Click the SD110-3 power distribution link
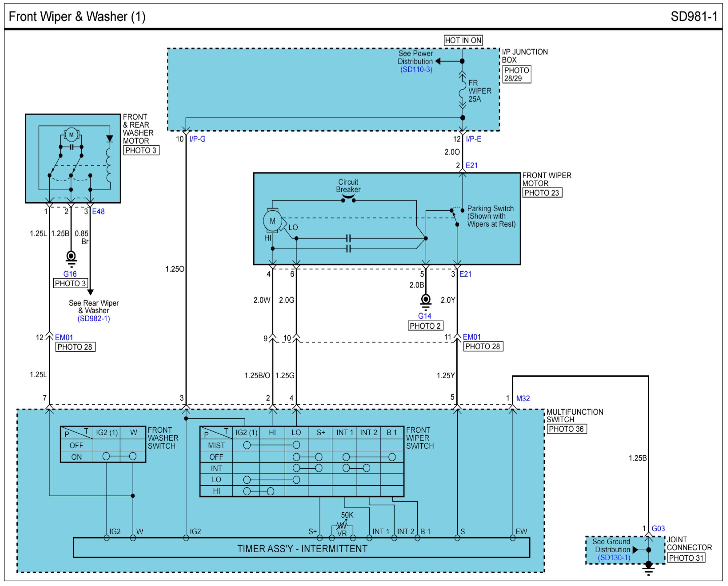The image size is (728, 586). pos(416,70)
